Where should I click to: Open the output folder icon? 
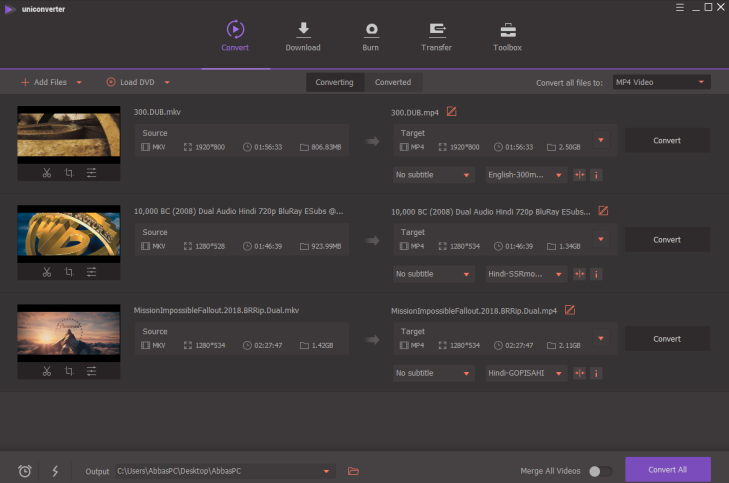coord(353,471)
